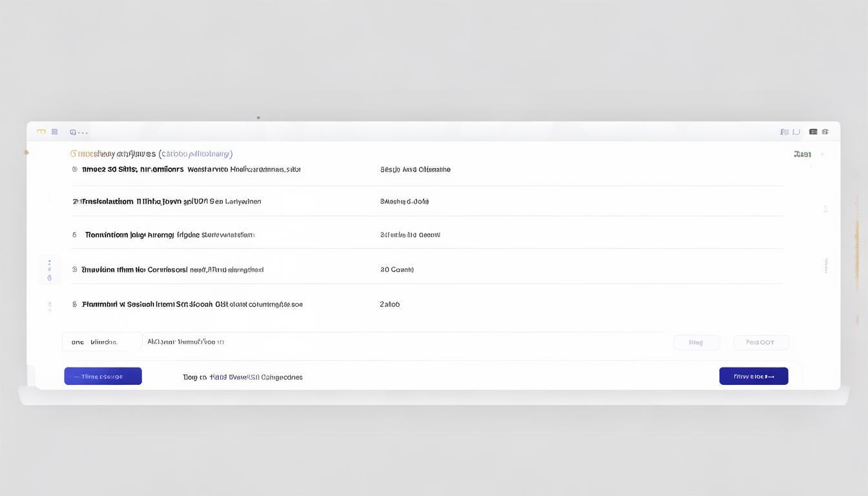
Task: Click the blue button at bottom-left
Action: (x=103, y=377)
